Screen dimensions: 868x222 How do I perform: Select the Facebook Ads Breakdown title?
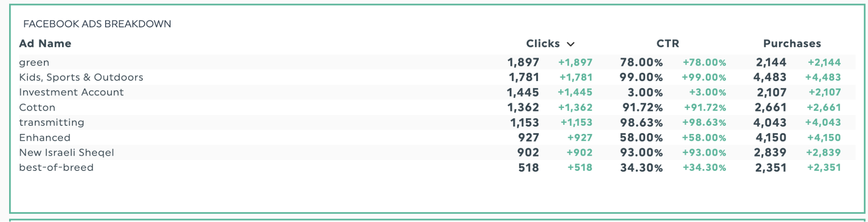pos(97,24)
